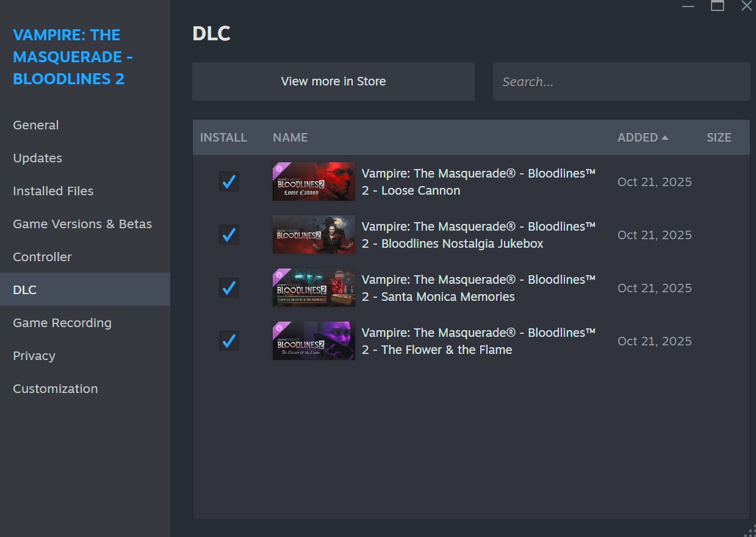Uncheck install for Bloodlines Nostalgia Jukebox
The width and height of the screenshot is (756, 537).
229,235
